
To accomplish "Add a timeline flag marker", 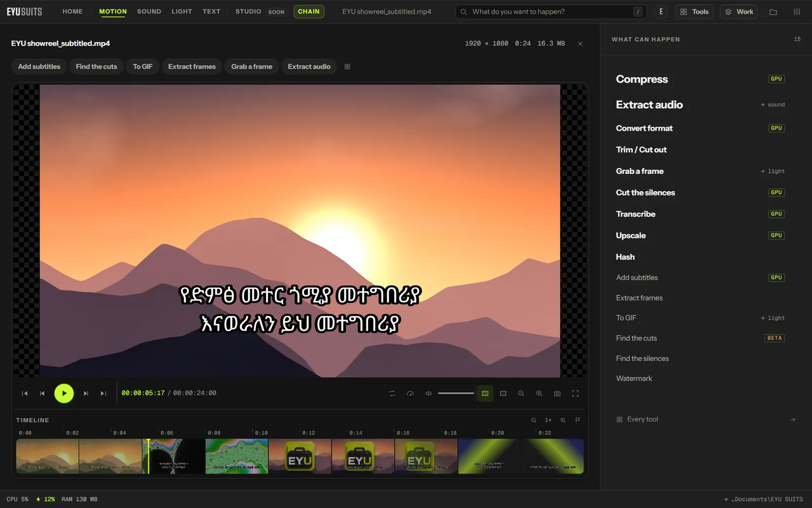I will (x=578, y=420).
